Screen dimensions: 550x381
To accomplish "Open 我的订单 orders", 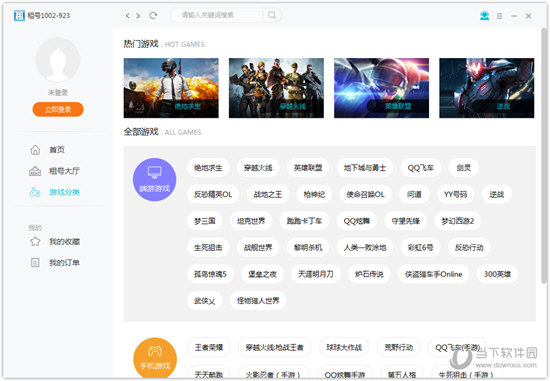I will pos(64,262).
